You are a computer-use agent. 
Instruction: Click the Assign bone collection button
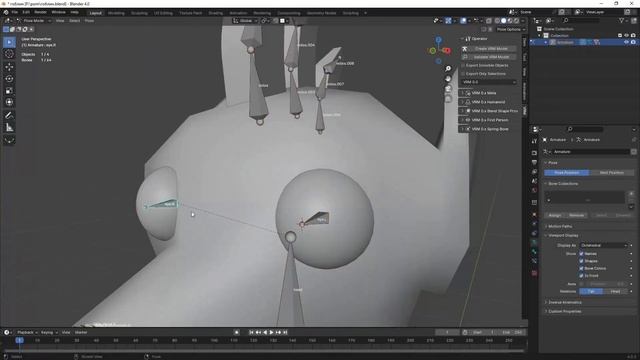(554, 215)
